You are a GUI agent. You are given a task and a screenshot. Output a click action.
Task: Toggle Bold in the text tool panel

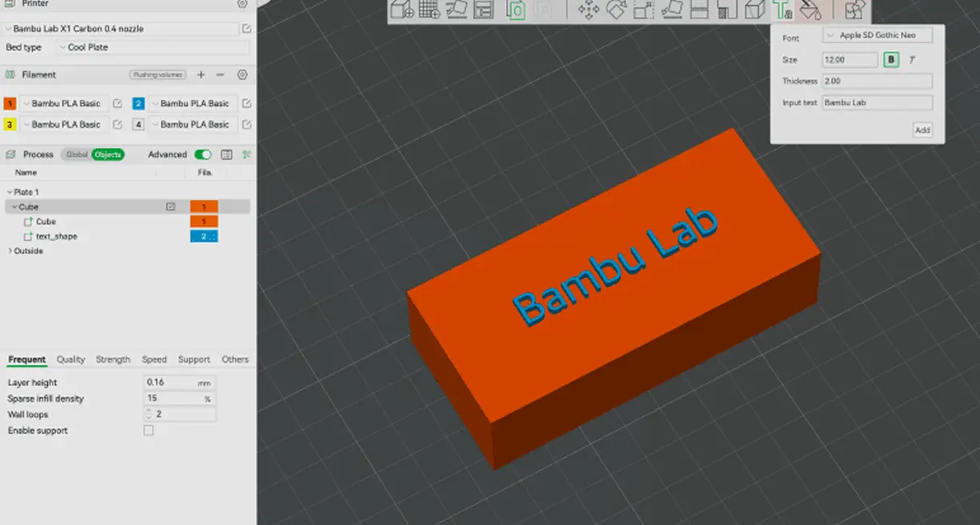point(891,60)
